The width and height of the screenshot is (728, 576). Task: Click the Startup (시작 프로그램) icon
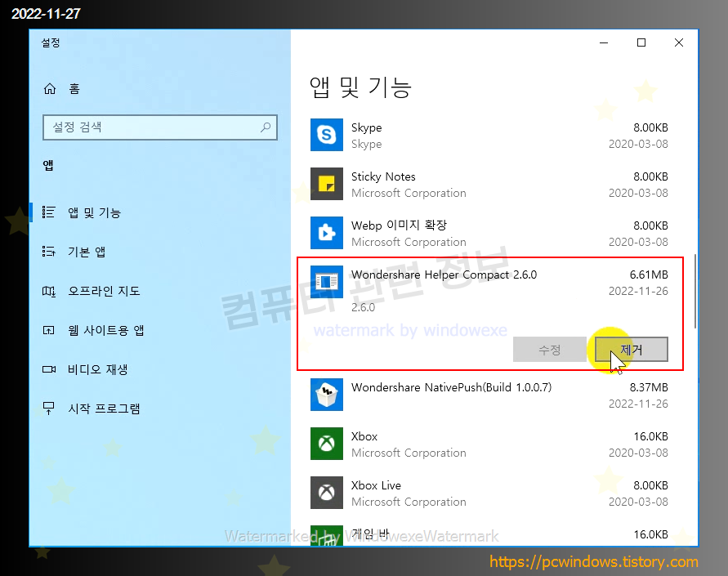pyautogui.click(x=49, y=409)
